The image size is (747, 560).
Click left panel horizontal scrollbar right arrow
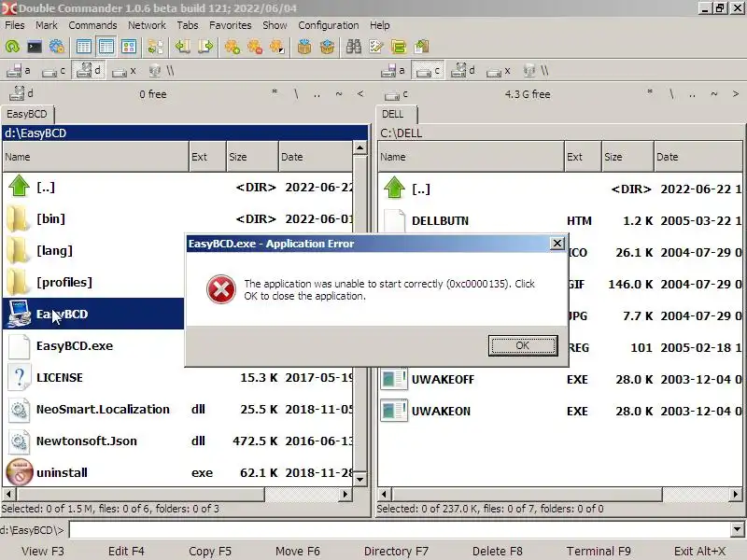pos(345,495)
